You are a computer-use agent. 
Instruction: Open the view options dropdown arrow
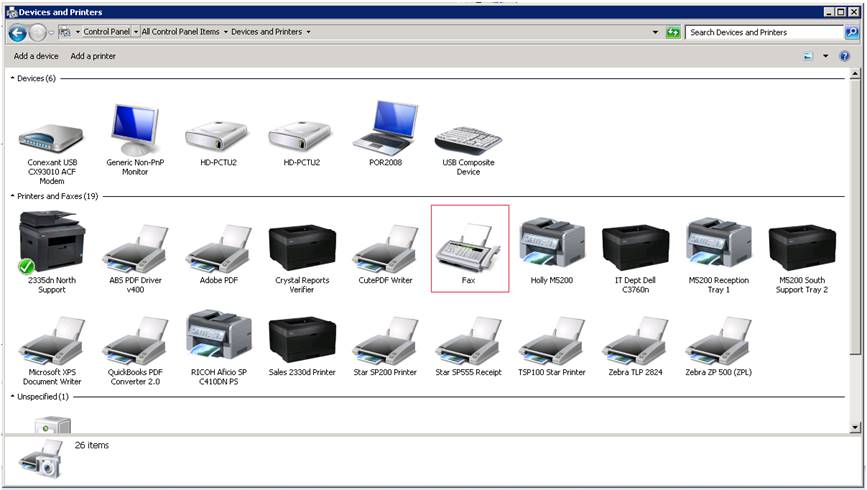pos(826,56)
